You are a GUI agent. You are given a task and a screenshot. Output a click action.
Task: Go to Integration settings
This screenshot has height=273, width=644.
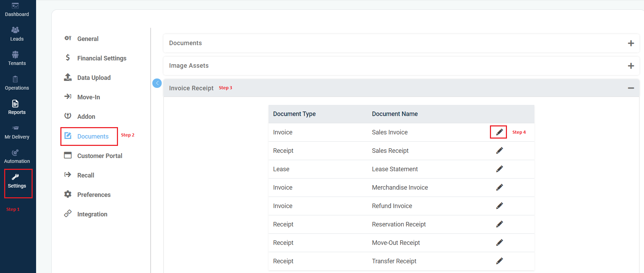(x=92, y=214)
